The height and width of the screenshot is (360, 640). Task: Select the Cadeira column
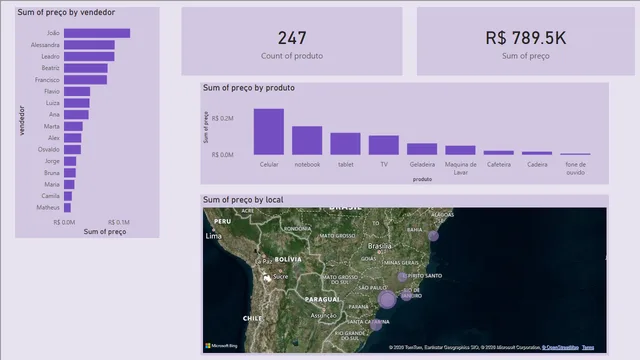point(537,153)
